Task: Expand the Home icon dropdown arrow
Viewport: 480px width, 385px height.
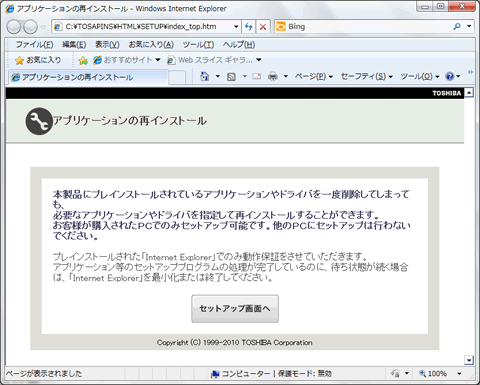Action: pos(218,76)
